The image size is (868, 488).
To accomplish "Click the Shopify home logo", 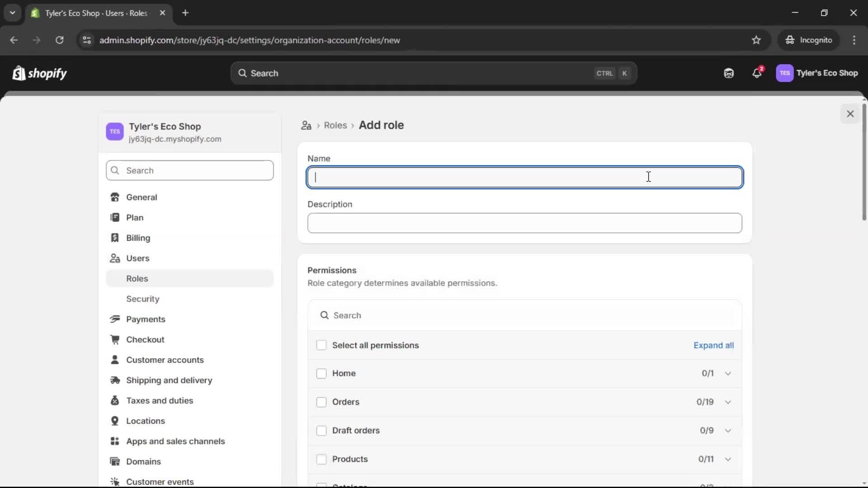I will click(x=39, y=73).
